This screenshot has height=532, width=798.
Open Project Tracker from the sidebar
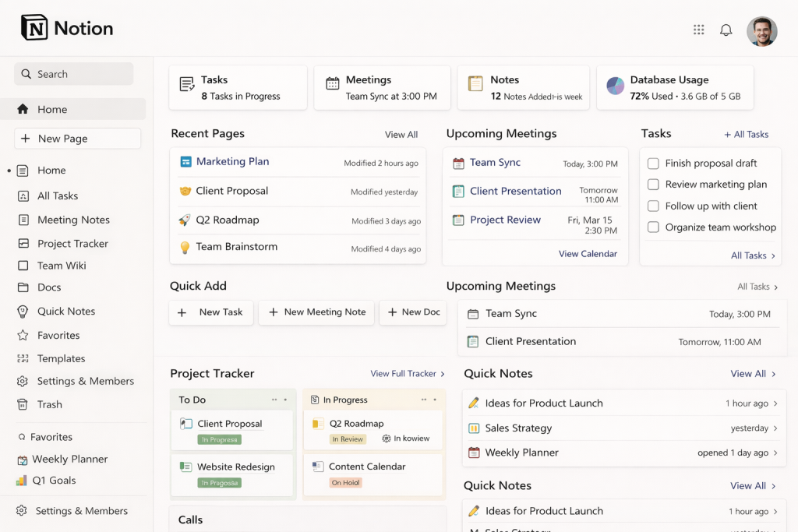(72, 244)
